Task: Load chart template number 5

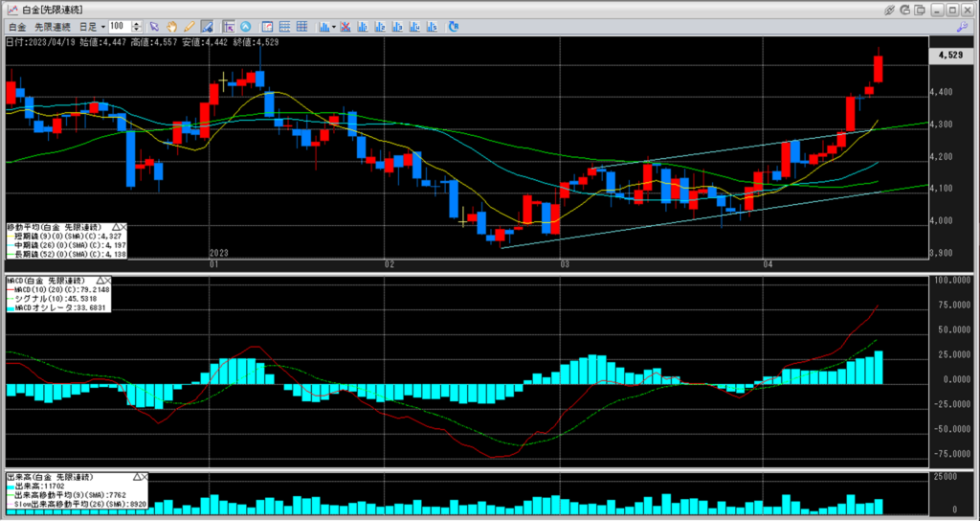Action: [432, 27]
